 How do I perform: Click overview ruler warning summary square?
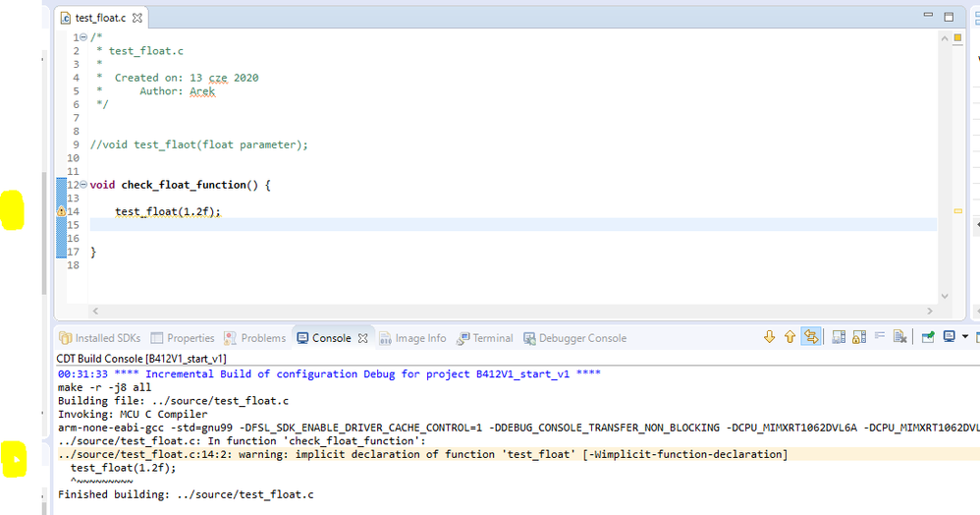pyautogui.click(x=957, y=37)
